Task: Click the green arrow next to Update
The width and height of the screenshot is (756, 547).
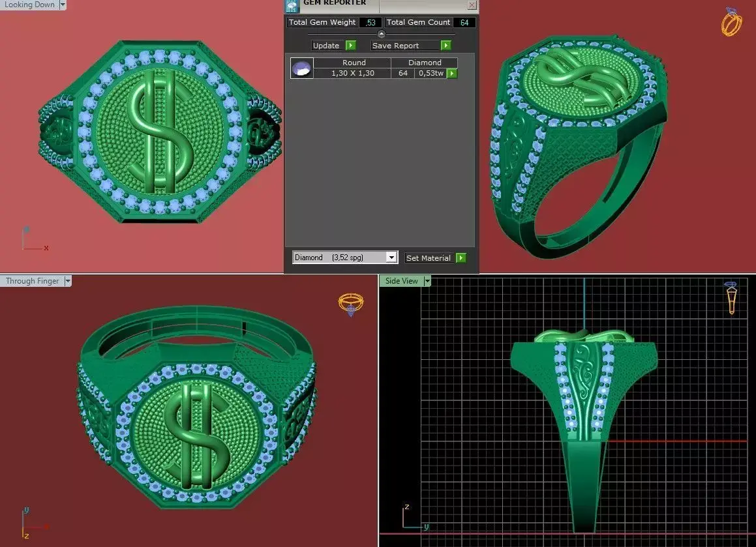Action: pyautogui.click(x=351, y=45)
